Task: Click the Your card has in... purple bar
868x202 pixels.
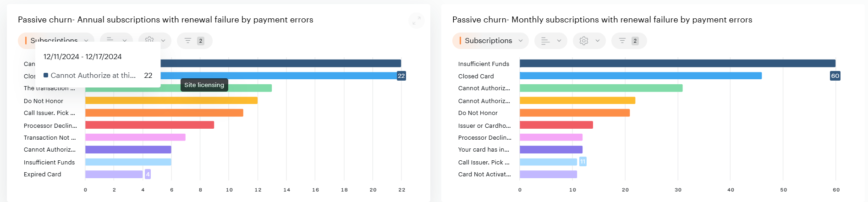Action: click(x=551, y=150)
